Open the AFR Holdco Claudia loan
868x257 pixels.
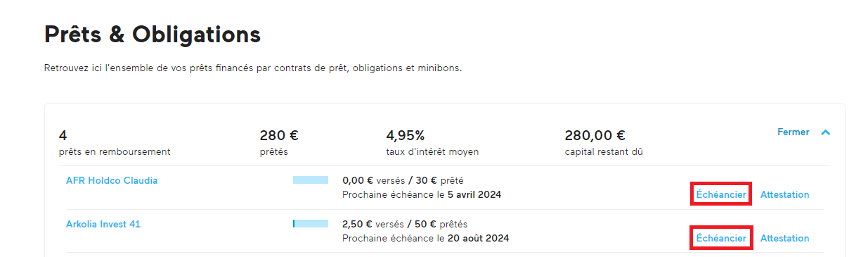pos(112,180)
